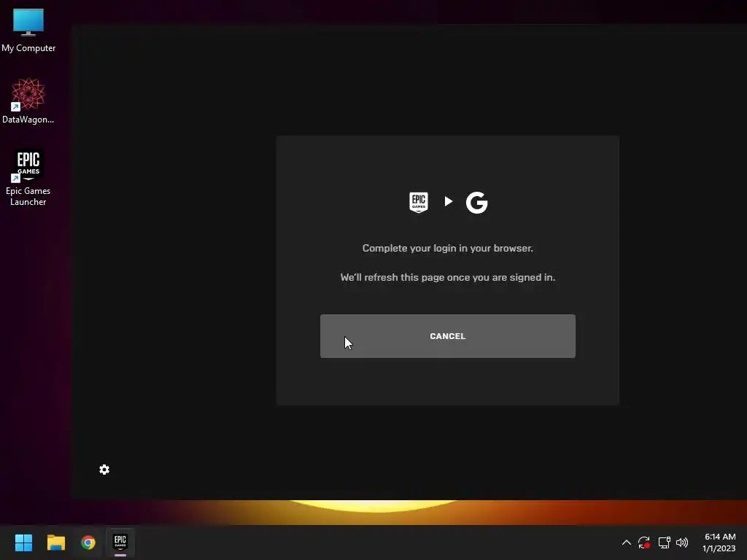Select the DataWagon desktop shortcut
This screenshot has height=560, width=747.
[x=28, y=101]
